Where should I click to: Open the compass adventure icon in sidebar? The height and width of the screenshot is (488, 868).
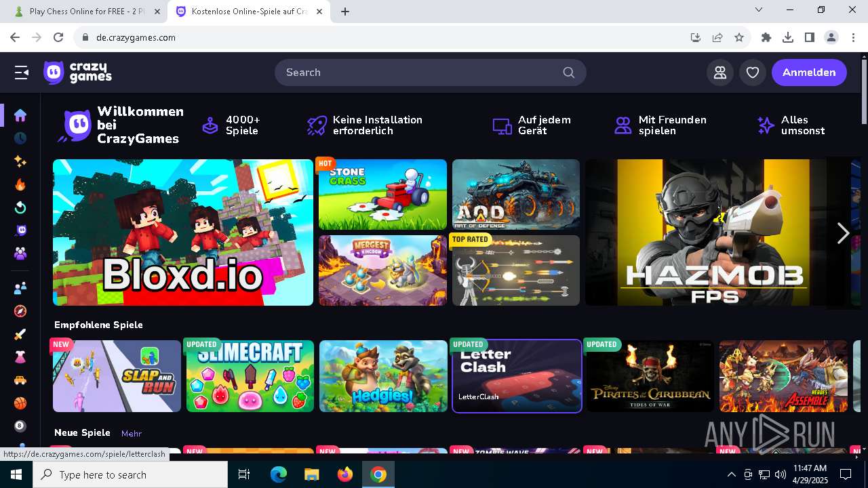coord(20,311)
